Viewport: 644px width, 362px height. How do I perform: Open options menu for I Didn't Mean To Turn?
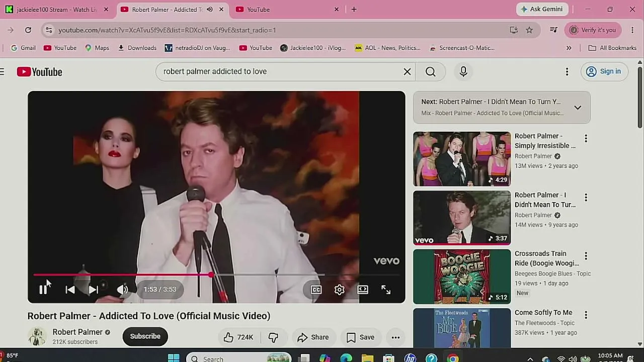[586, 197]
